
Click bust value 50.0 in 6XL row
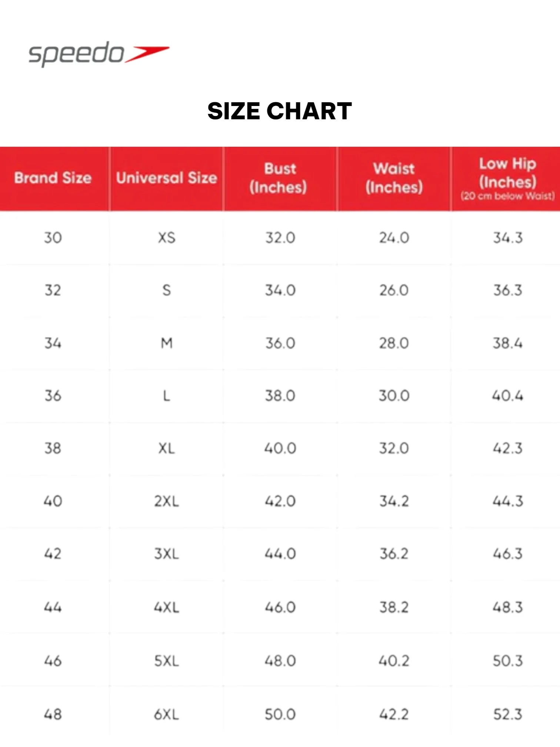280,714
